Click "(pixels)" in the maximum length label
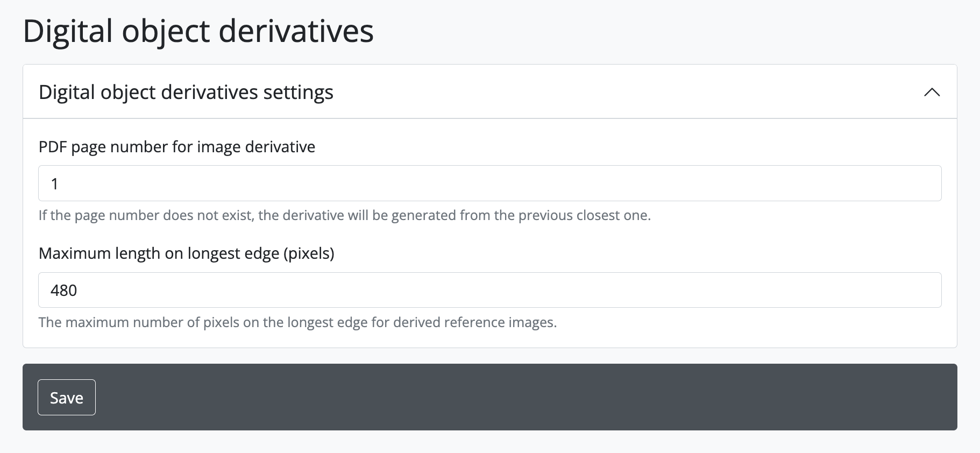Screen dimensions: 980x453 click(309, 253)
